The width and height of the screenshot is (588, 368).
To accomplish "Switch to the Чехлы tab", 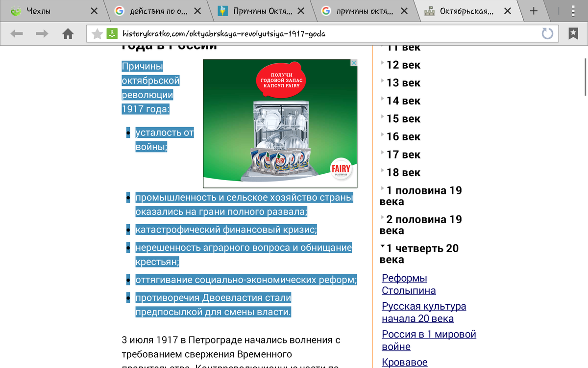I will pyautogui.click(x=52, y=11).
